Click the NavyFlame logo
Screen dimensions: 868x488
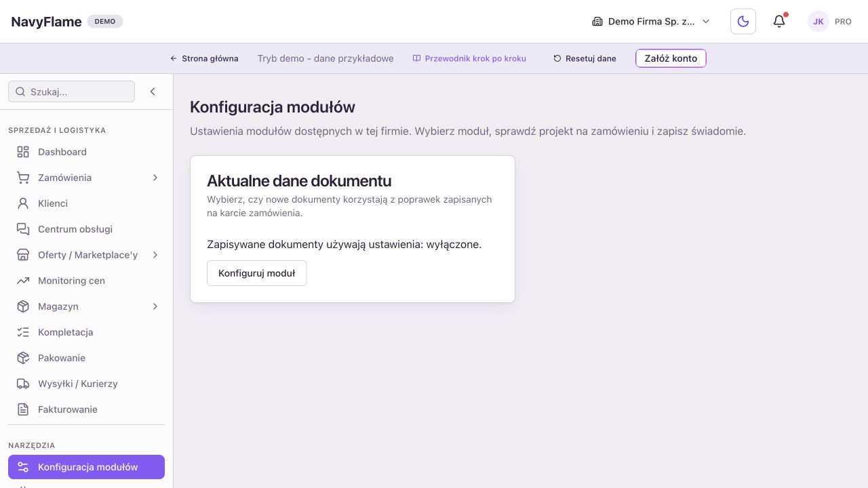[46, 22]
